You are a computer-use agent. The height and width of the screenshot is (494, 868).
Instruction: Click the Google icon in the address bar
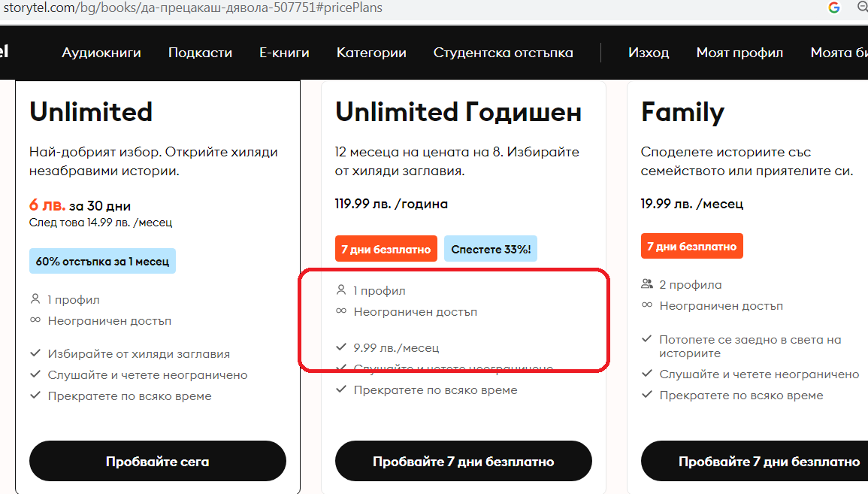833,8
